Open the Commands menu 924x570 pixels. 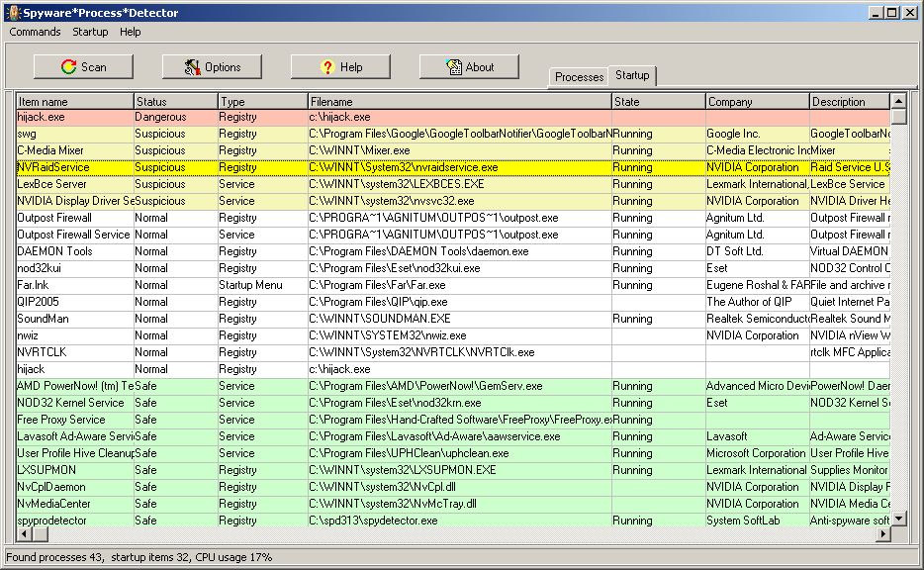coord(35,32)
